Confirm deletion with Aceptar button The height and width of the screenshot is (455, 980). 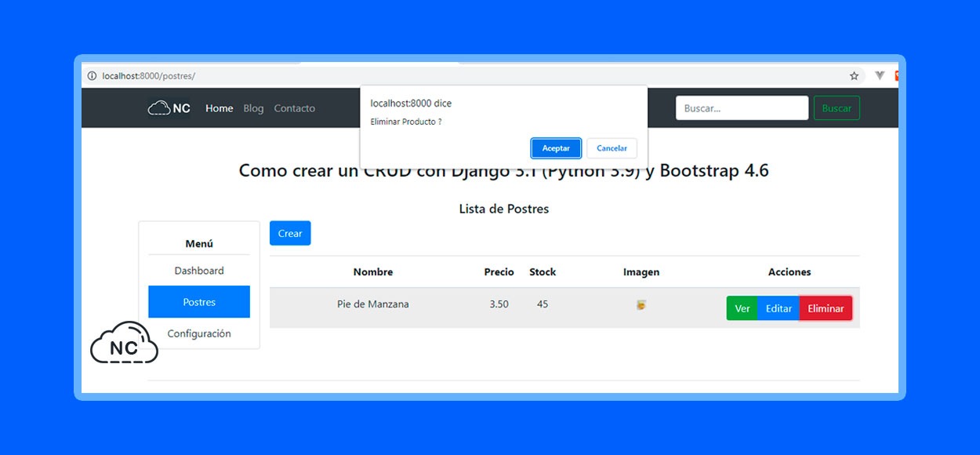coord(556,148)
